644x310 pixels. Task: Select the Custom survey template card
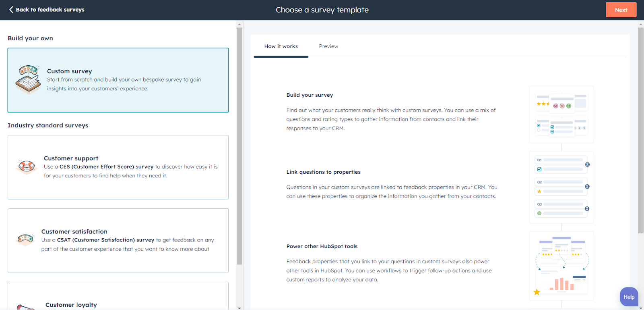[118, 80]
